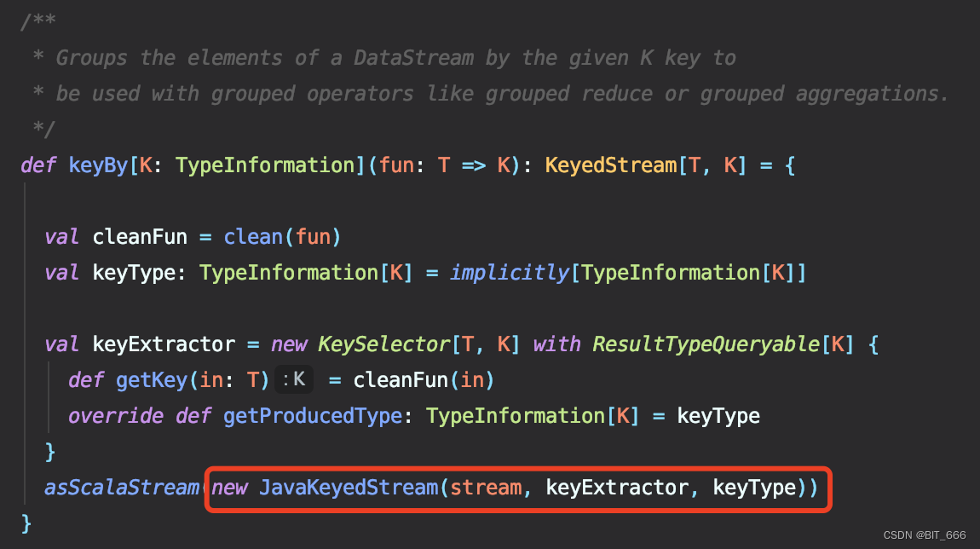Select the keyType variable name
980x549 pixels.
[135, 272]
